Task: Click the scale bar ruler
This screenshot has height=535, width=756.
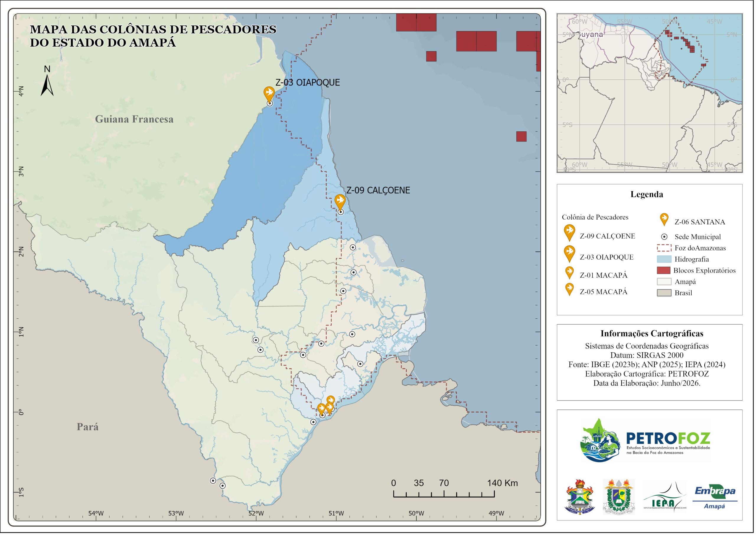Action: pos(444,494)
